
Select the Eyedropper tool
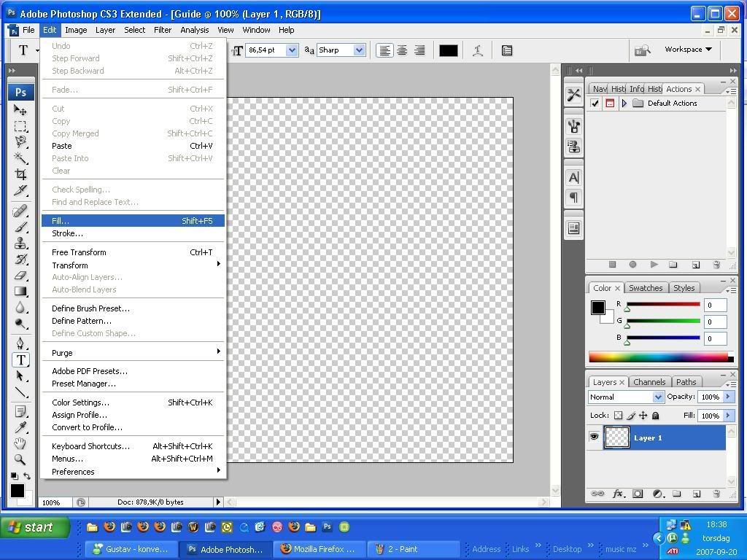[x=20, y=427]
